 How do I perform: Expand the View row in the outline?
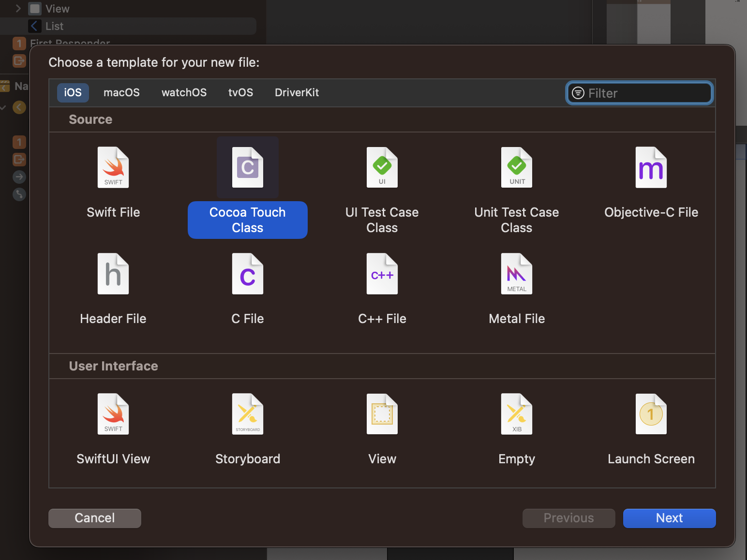(18, 8)
